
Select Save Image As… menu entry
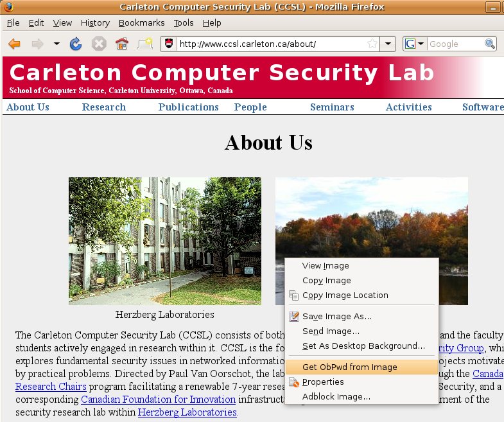tap(361, 317)
